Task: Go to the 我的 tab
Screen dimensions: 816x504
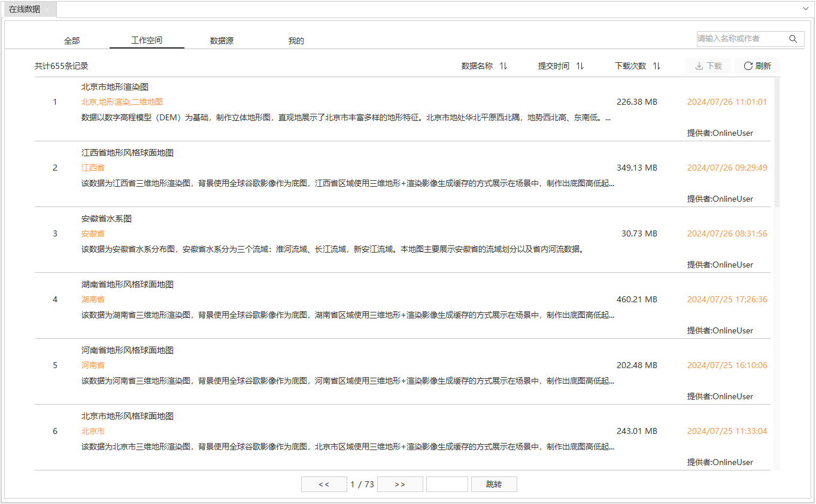Action: tap(296, 41)
